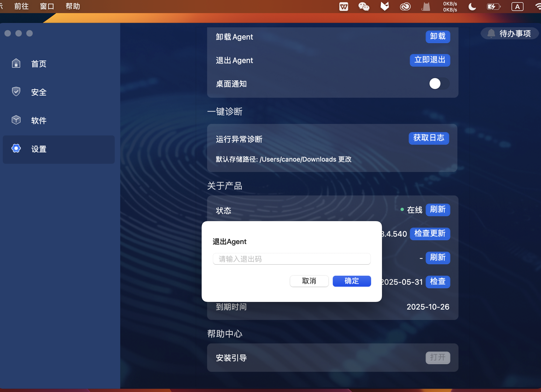Click the moon Focus mode icon

pyautogui.click(x=472, y=7)
